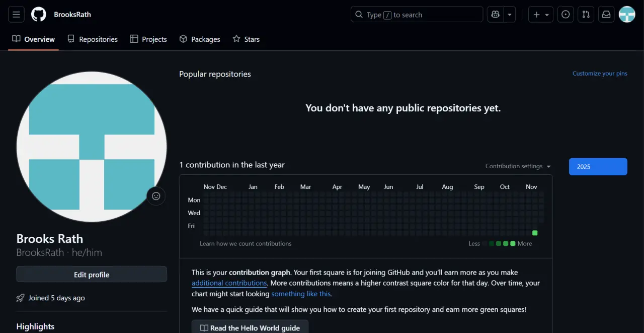The width and height of the screenshot is (644, 333).
Task: Expand the Copilot dropdown arrow
Action: pyautogui.click(x=510, y=15)
